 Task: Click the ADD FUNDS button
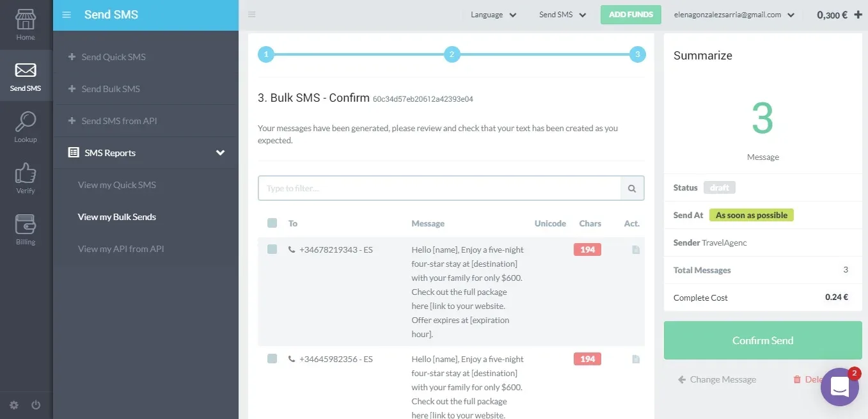pos(631,15)
